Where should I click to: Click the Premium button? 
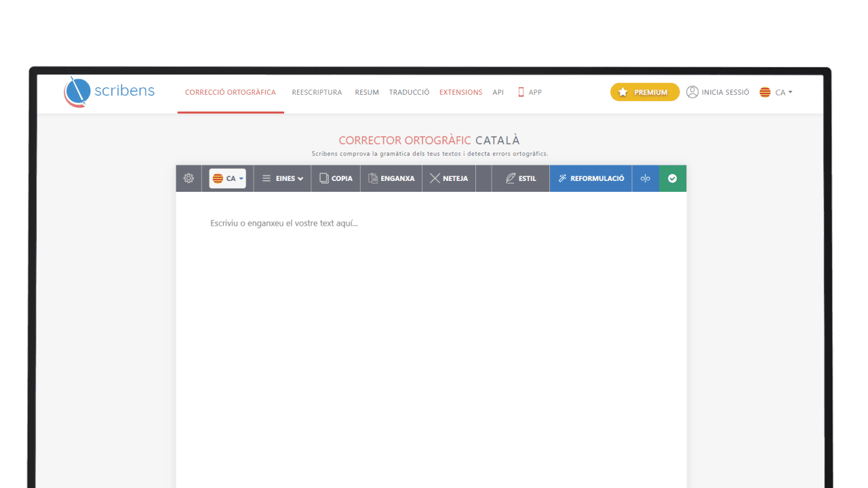pos(645,92)
